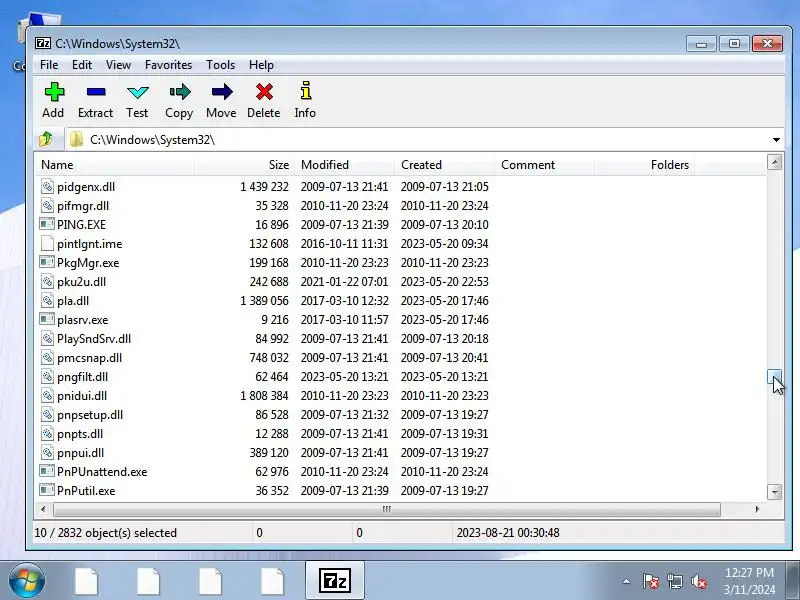Open the Info toolbar icon

pos(305,91)
